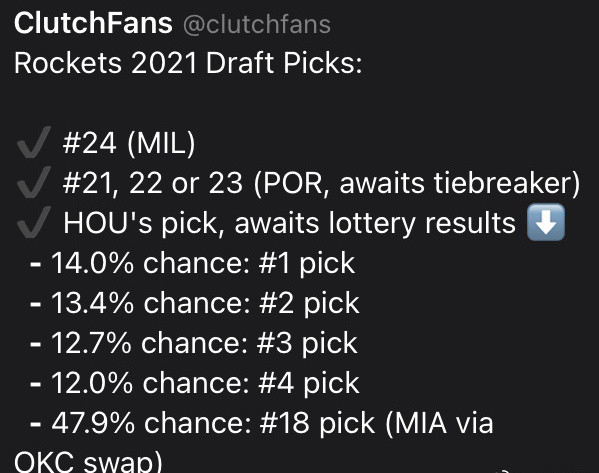The image size is (599, 473).
Task: Click the 14.0% chance #1 pick line
Action: [193, 263]
